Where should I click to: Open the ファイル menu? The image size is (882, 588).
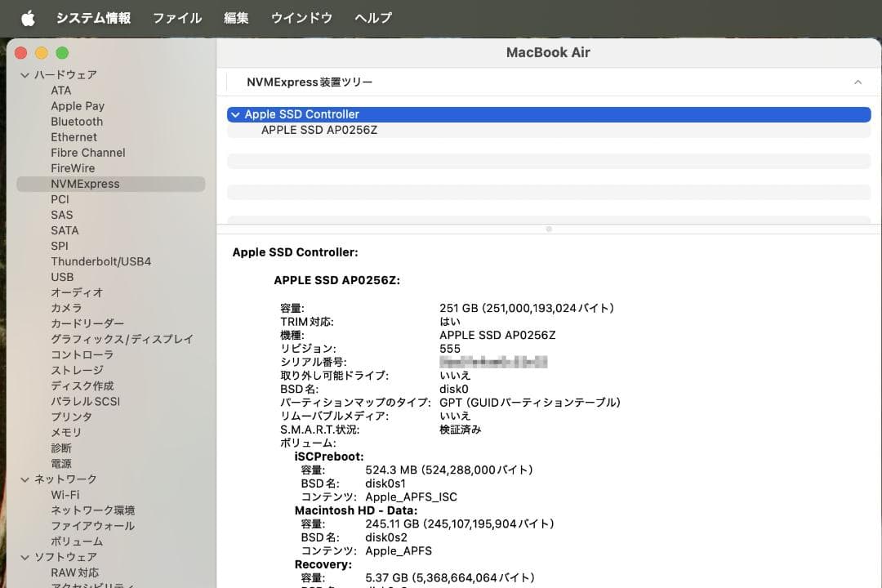[176, 17]
